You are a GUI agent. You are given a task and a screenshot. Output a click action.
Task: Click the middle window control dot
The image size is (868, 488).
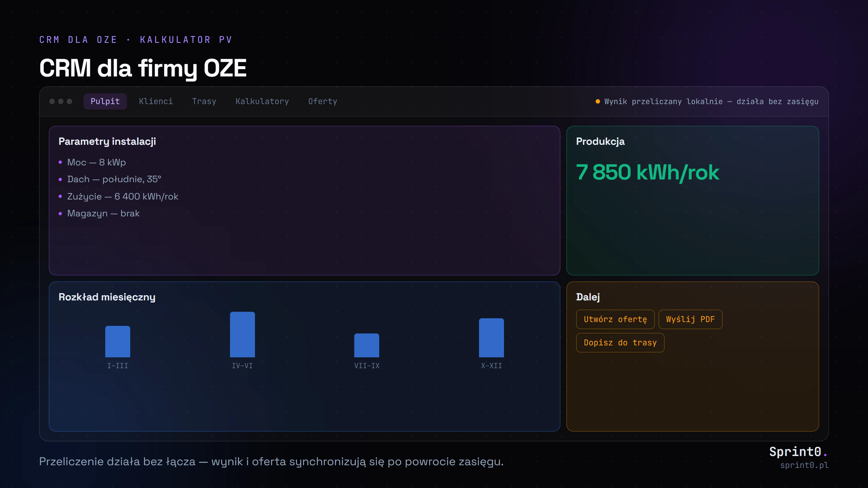click(x=61, y=101)
